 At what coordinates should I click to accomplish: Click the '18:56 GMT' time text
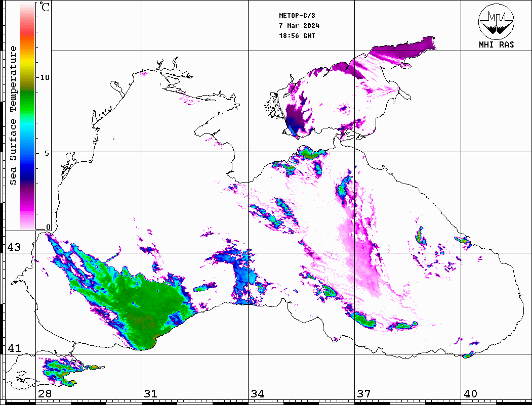(297, 35)
